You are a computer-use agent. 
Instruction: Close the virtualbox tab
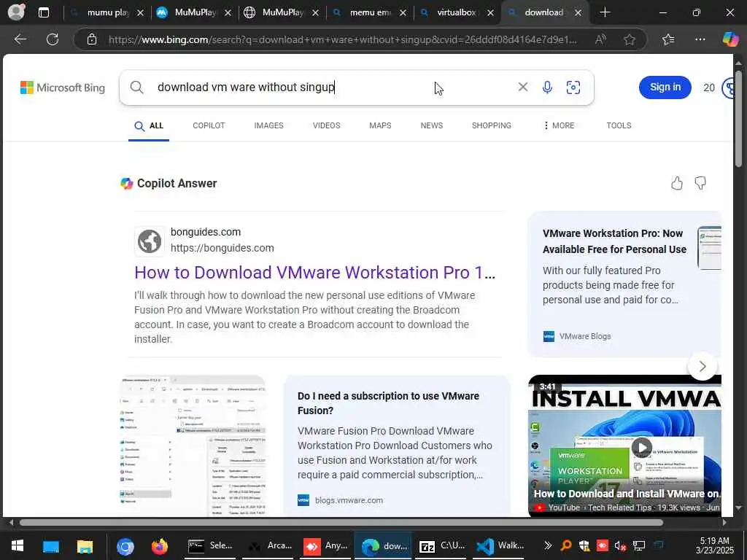coord(490,13)
